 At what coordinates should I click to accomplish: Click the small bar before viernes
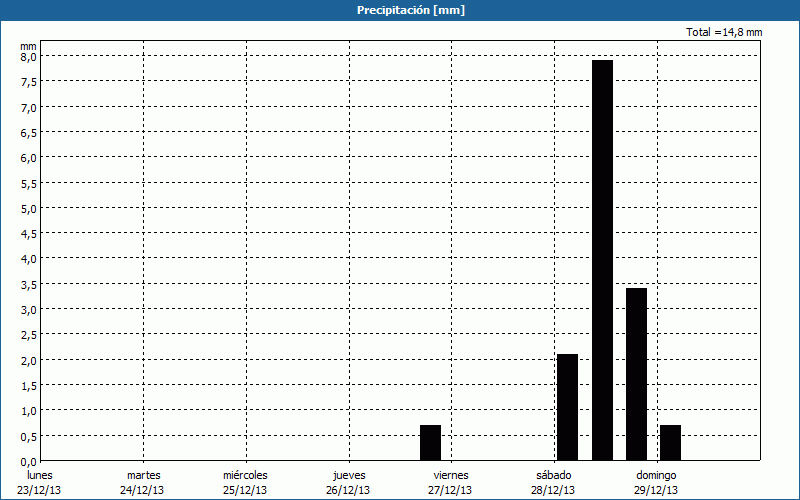[x=430, y=443]
